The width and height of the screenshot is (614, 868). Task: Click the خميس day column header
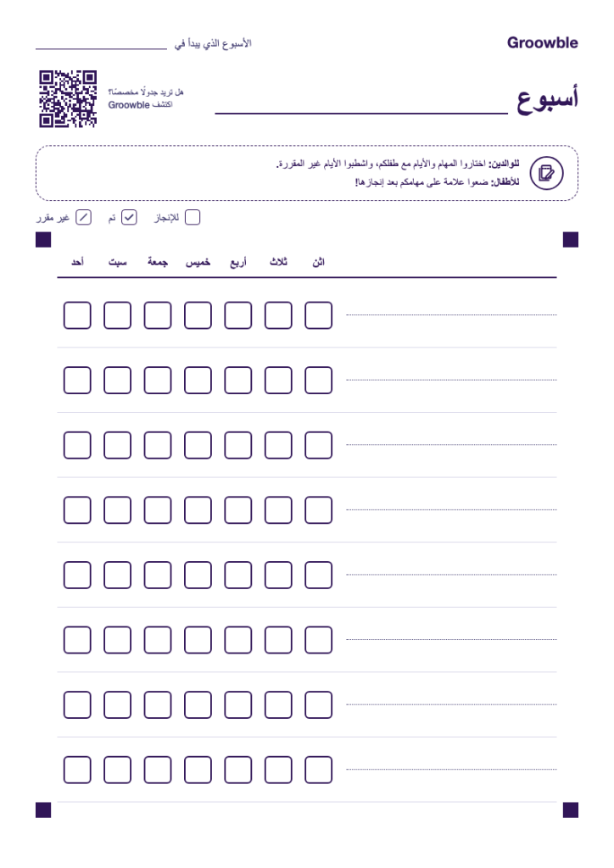[x=198, y=262]
